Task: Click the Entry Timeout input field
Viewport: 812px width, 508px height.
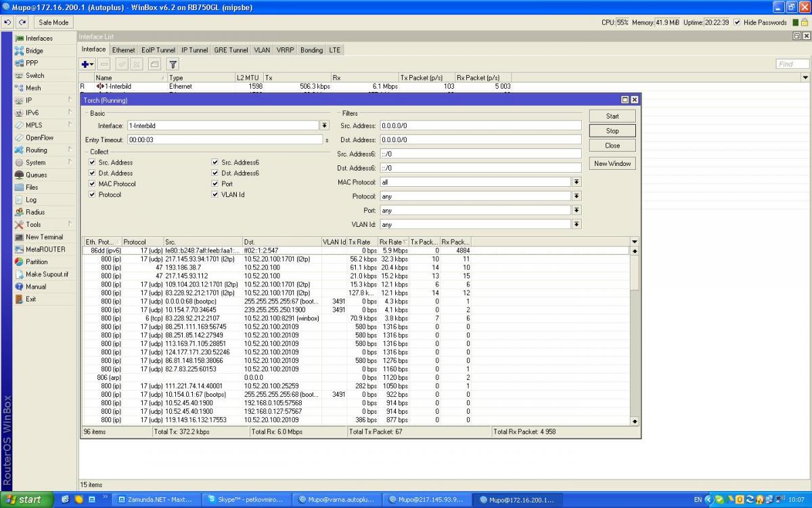Action: pos(224,140)
